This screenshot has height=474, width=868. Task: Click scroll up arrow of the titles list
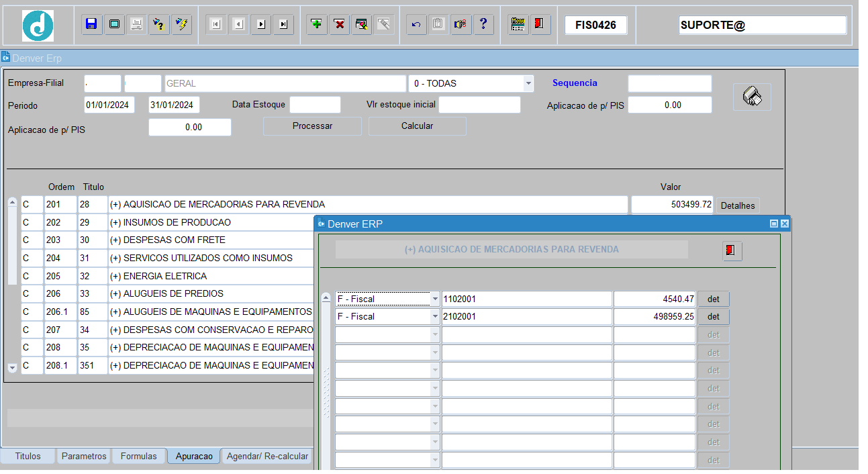point(12,201)
